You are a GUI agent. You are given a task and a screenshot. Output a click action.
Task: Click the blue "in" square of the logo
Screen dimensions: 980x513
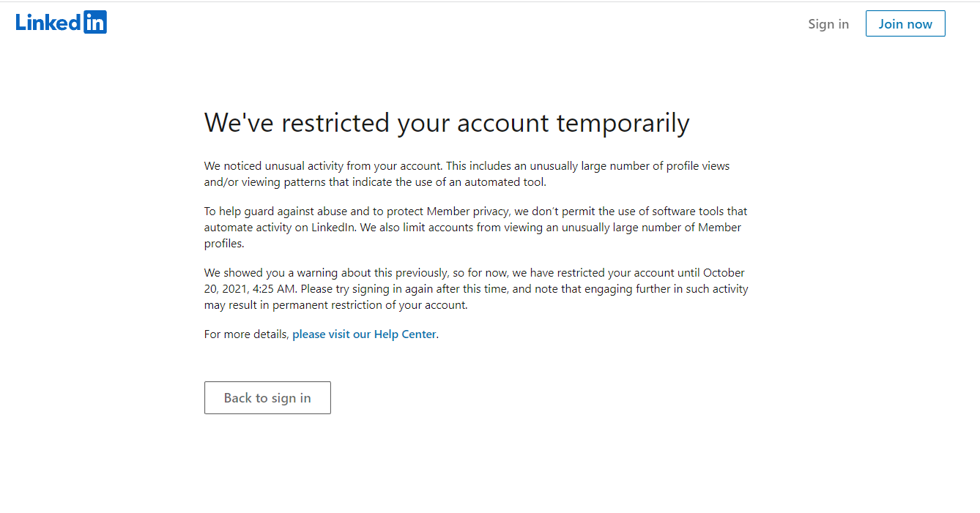click(x=95, y=23)
